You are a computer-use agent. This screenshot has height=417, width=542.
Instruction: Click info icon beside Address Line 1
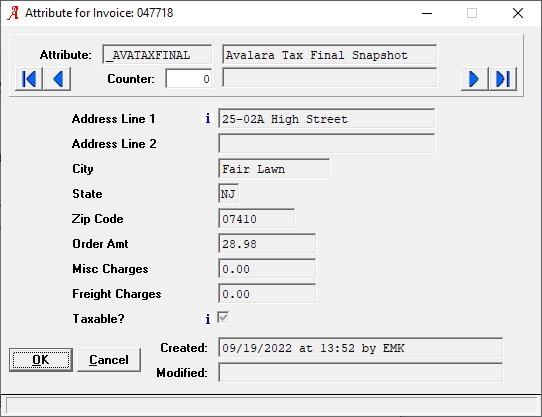(207, 119)
